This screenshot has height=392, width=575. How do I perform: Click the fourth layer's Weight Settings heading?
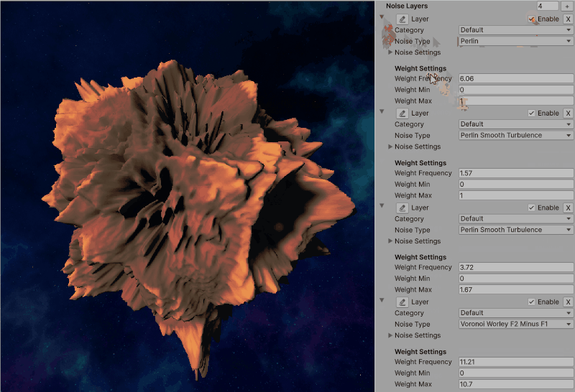click(420, 352)
